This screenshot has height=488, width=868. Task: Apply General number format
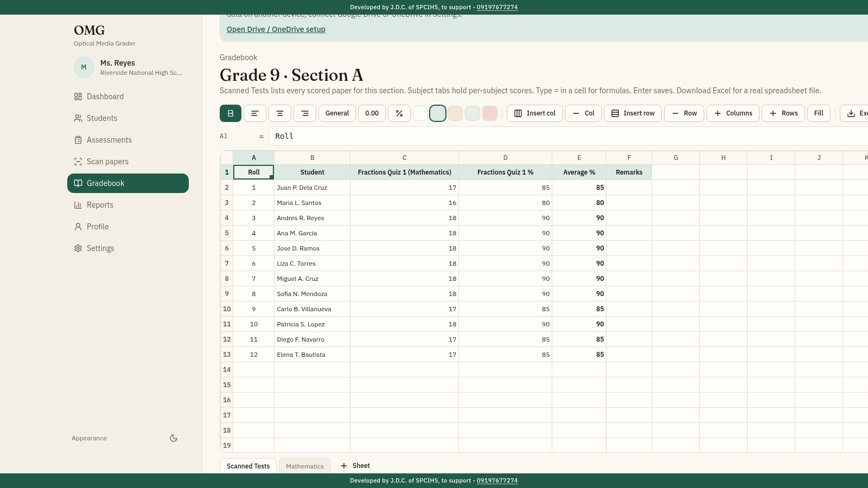[x=337, y=113]
